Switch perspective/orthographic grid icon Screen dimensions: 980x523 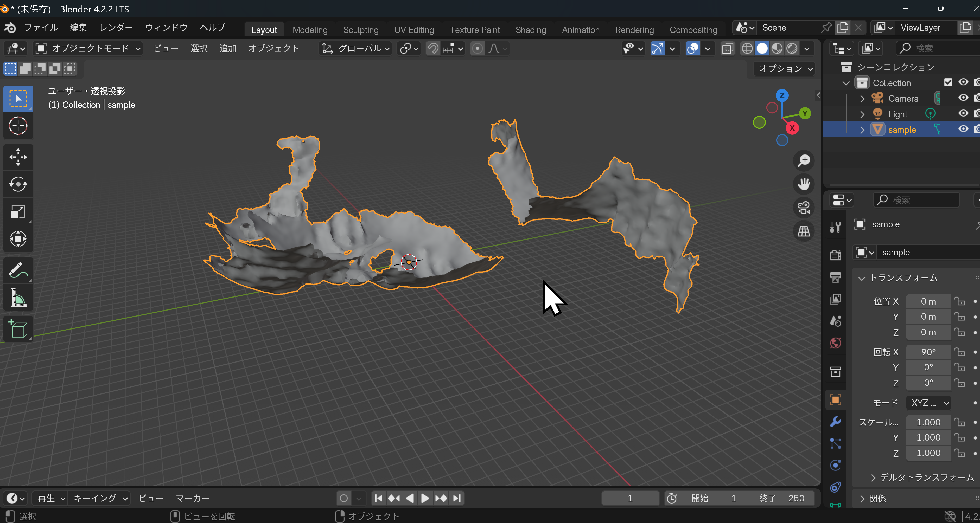pyautogui.click(x=804, y=231)
